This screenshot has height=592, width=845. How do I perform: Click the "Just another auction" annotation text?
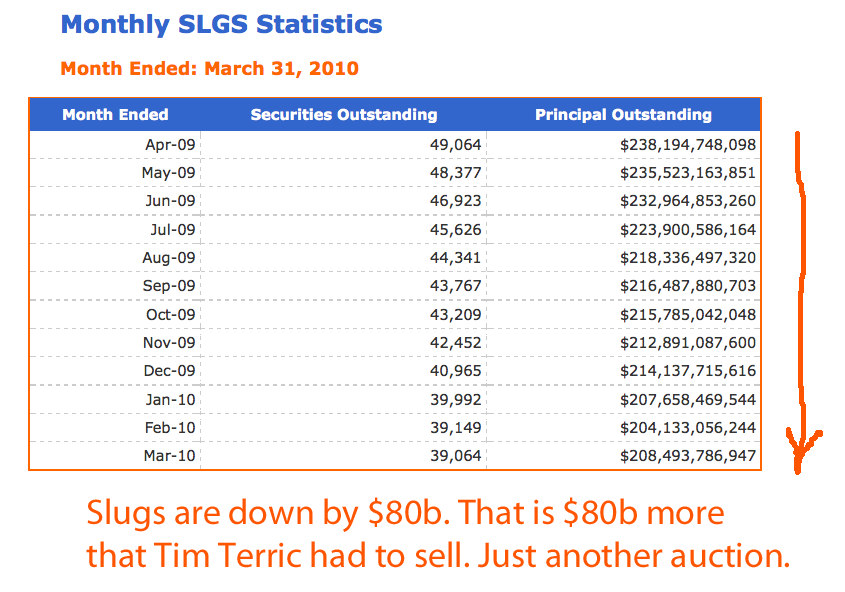[x=634, y=555]
